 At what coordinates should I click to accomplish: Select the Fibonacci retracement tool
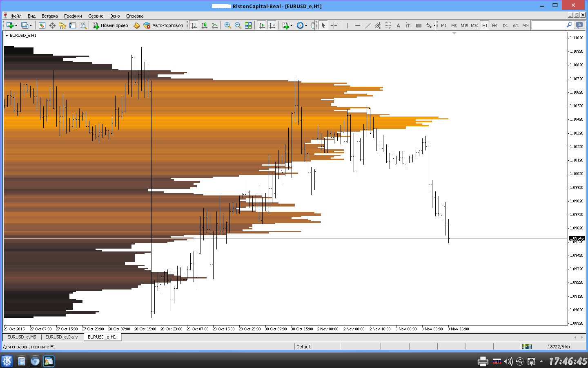[x=388, y=25]
